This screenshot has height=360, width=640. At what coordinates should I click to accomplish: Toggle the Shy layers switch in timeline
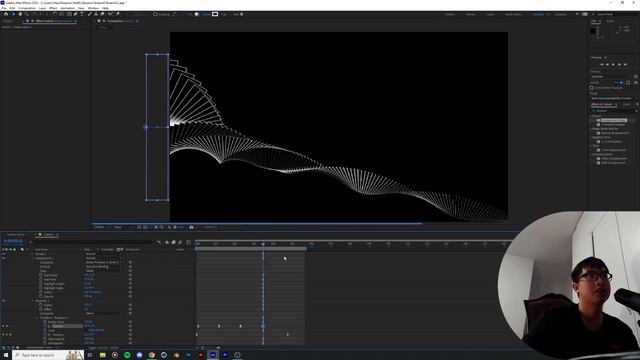(167, 242)
